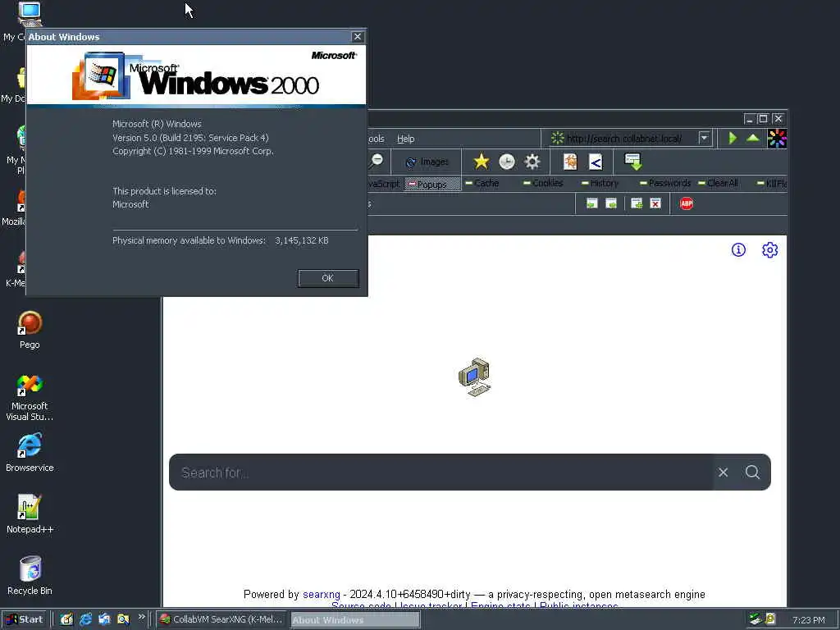Maximize the K-Meleon window
Image resolution: width=840 pixels, height=630 pixels.
point(764,118)
